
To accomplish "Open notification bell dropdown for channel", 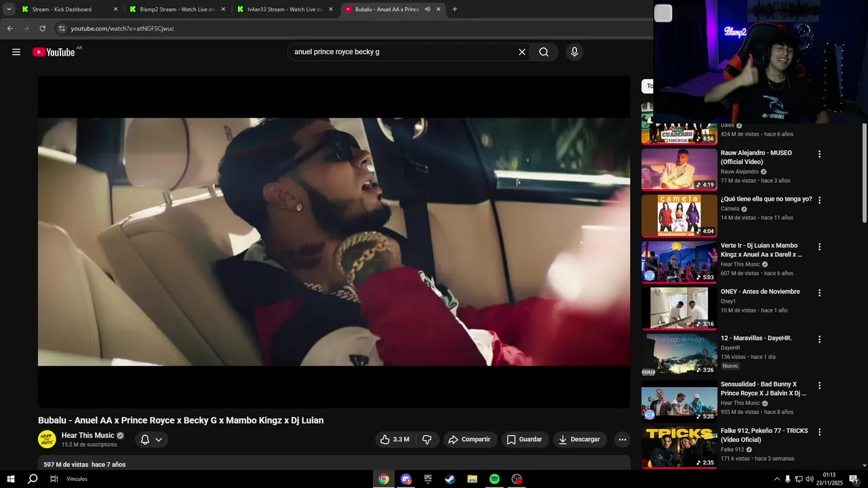I will tap(151, 440).
